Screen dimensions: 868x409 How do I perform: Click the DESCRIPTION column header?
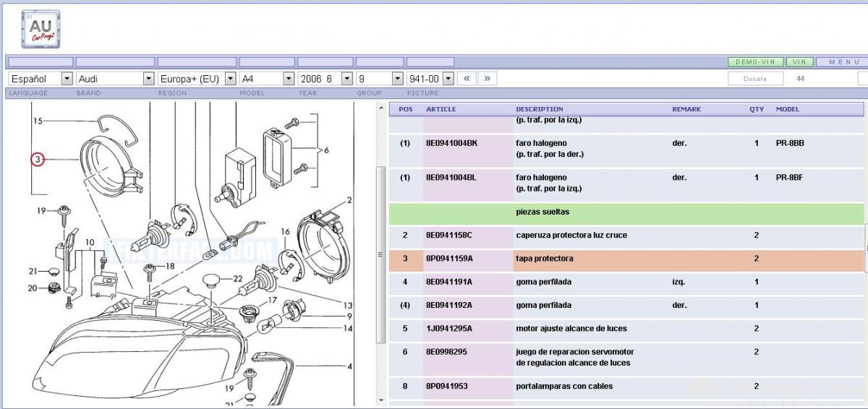(540, 109)
